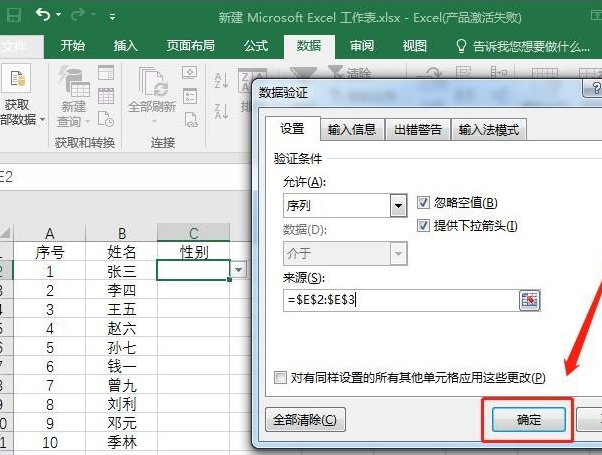Screen dimensions: 602x455
Task: Switch to the 视图 ribbon tab
Action: pos(415,46)
